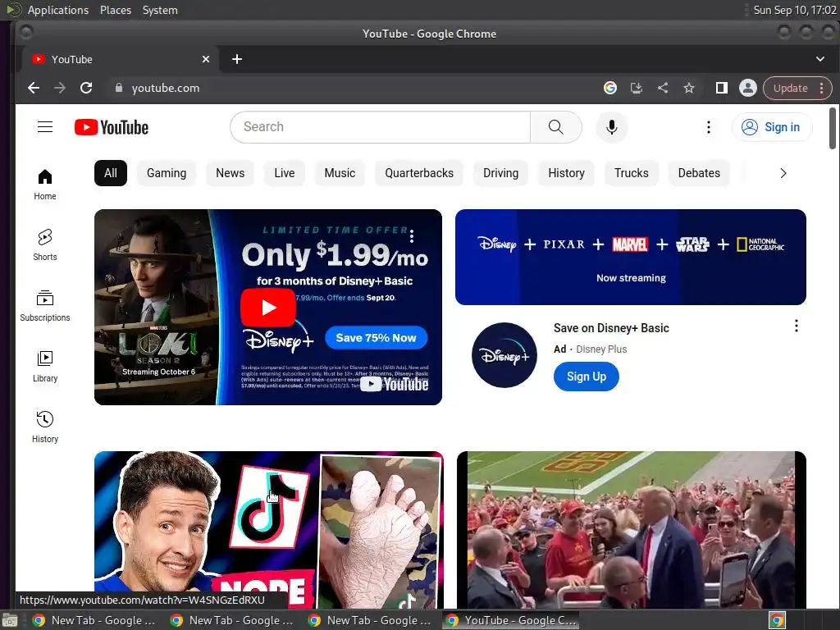Select the All category chip
The image size is (840, 630).
coord(111,173)
